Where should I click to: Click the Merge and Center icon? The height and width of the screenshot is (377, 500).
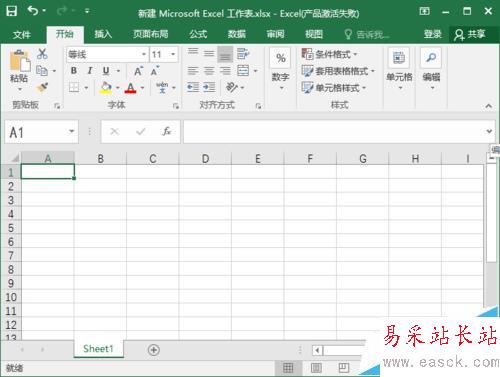243,71
